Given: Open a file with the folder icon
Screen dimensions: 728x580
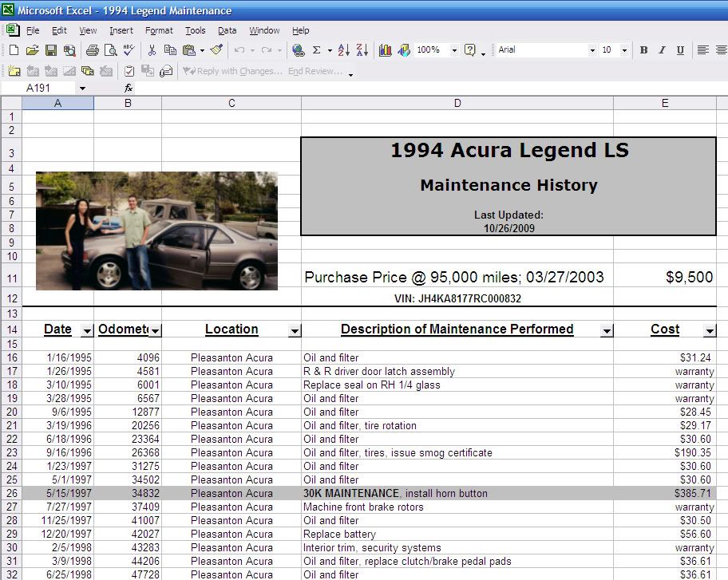Looking at the screenshot, I should 32,50.
